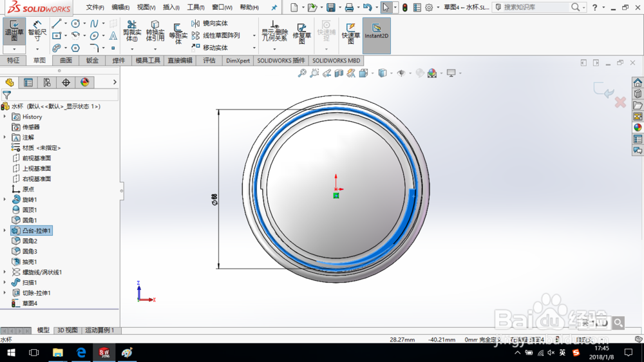
Task: Expand the 注解 tree node
Action: [5, 137]
